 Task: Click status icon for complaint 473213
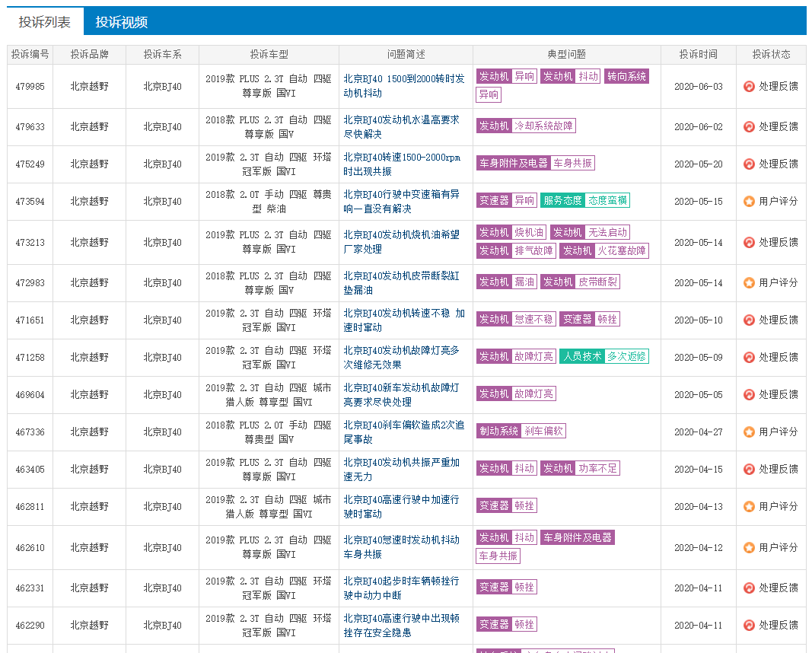click(749, 242)
